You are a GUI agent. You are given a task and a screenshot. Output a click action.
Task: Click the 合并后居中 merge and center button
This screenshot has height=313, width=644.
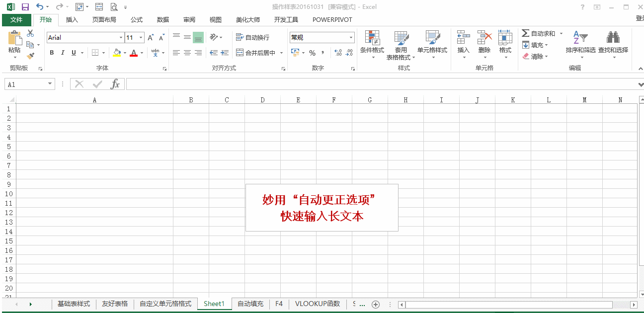point(256,53)
